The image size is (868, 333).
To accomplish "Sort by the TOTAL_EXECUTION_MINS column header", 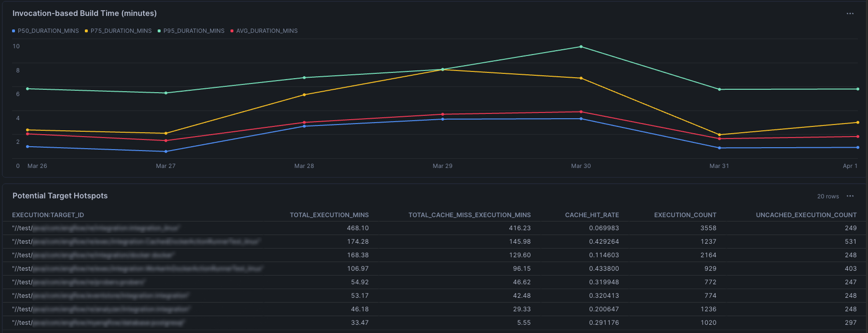I will point(329,215).
